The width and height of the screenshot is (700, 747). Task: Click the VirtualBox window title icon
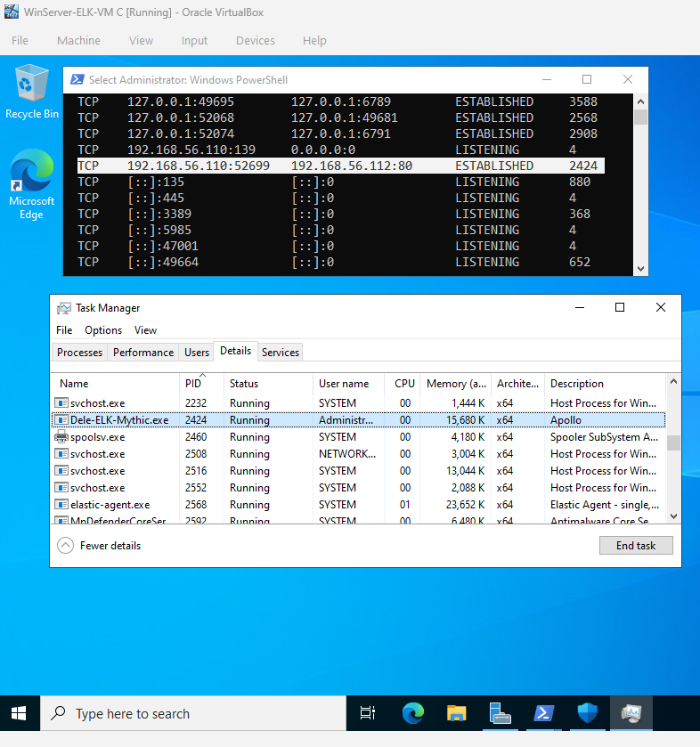(12, 12)
